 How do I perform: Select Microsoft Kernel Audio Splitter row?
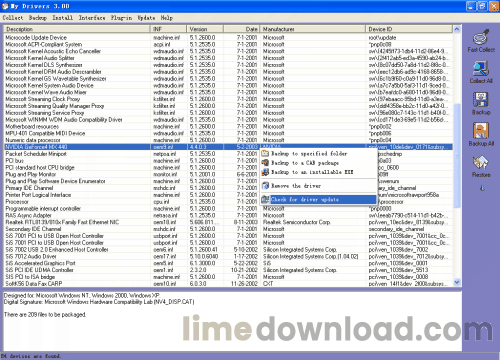pos(228,58)
